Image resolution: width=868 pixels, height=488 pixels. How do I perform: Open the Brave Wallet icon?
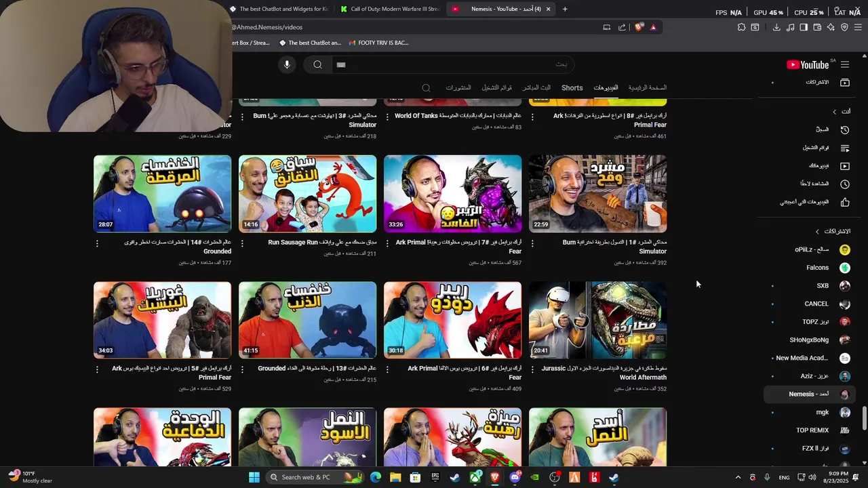pyautogui.click(x=817, y=27)
